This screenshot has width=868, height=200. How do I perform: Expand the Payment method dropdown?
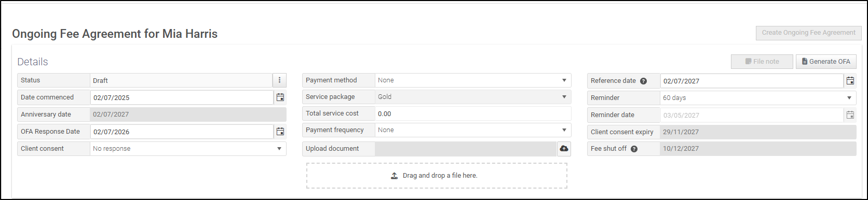[473, 80]
